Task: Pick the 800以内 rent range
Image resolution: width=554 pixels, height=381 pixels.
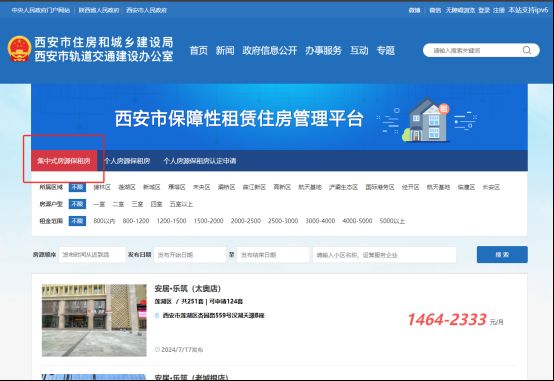Action: pyautogui.click(x=104, y=221)
